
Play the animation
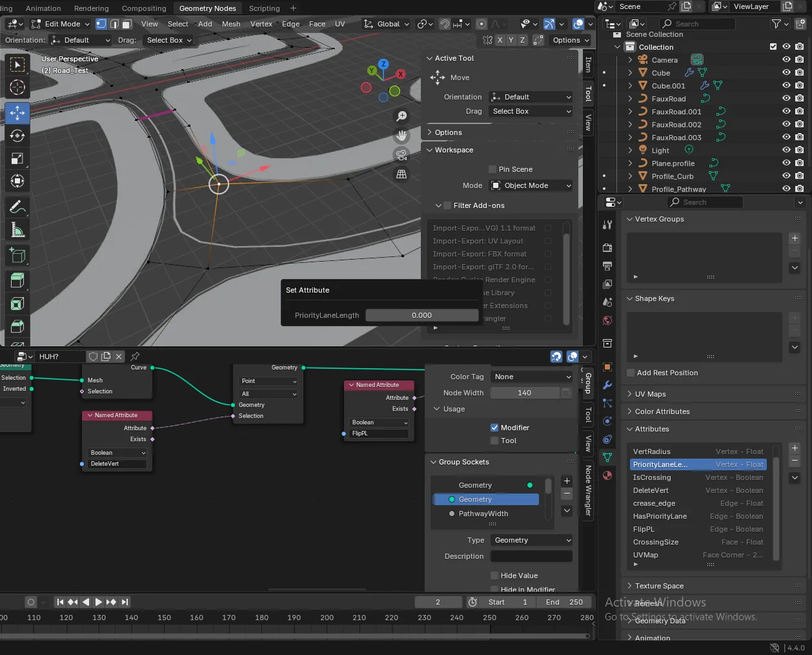[x=98, y=602]
